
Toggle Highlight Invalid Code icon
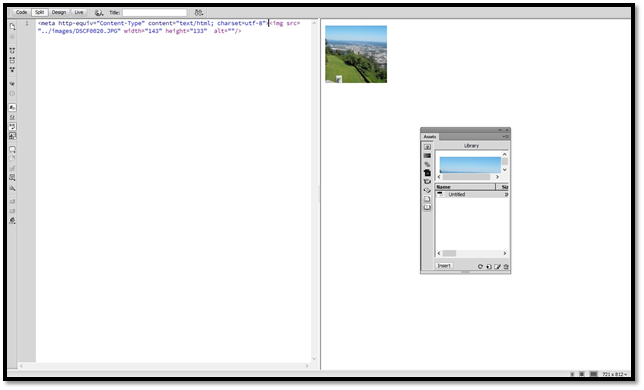[12, 117]
